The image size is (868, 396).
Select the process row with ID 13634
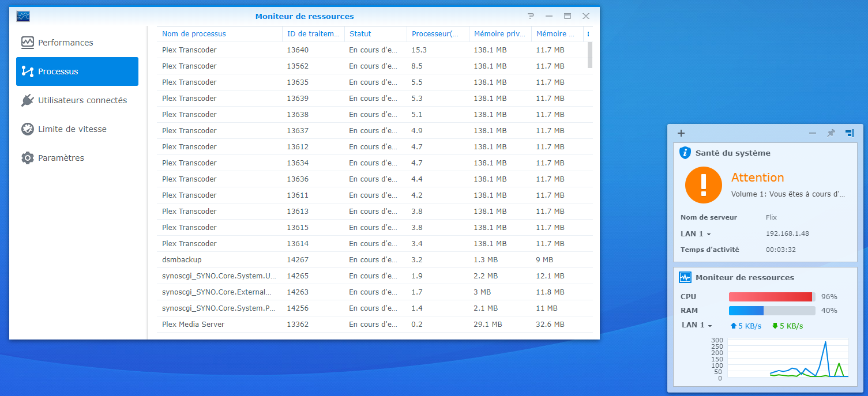click(375, 163)
